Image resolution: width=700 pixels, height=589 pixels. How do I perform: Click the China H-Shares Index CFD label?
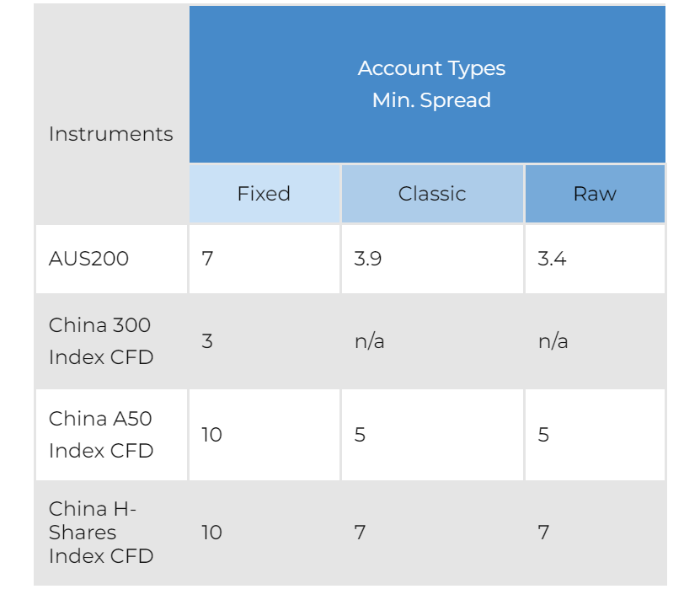point(101,533)
